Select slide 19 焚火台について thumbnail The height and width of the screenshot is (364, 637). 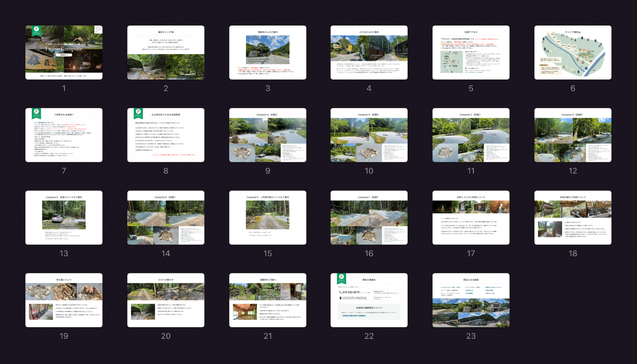[x=64, y=300]
